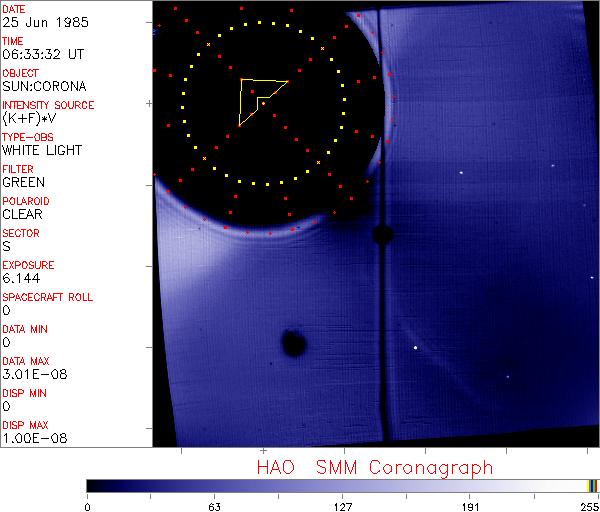Select the exposure value 6.144
The width and height of the screenshot is (600, 512).
point(20,278)
